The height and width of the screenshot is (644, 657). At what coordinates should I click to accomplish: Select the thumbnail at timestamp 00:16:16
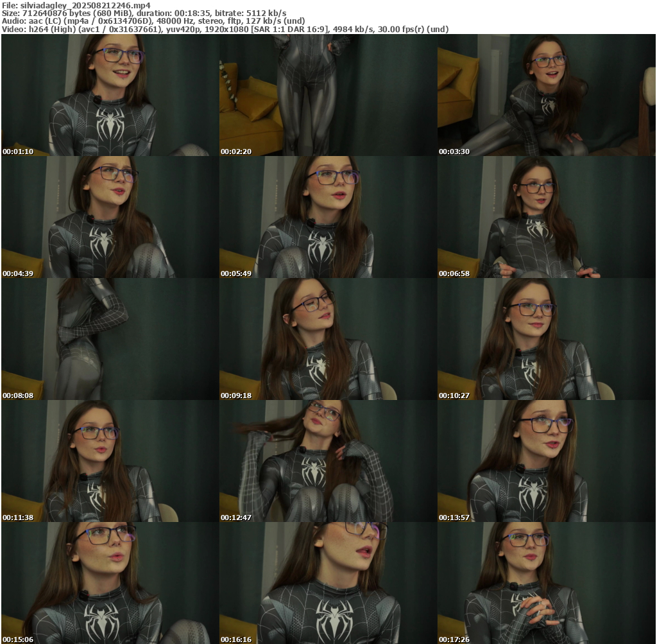[328, 583]
